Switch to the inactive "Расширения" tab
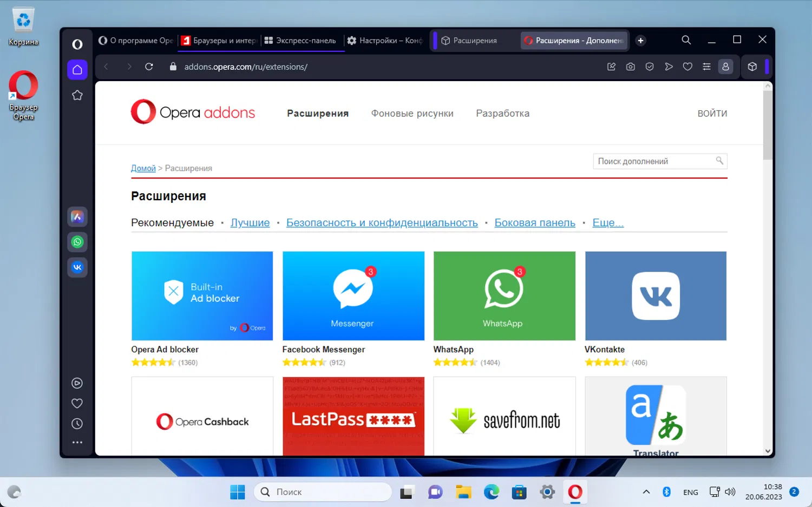Screen dimensions: 812x507 click(x=477, y=41)
